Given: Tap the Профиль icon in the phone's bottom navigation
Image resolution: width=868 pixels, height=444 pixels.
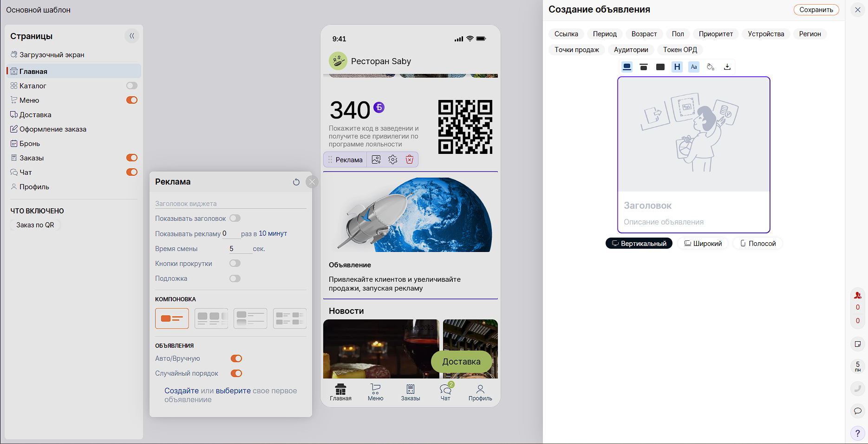Looking at the screenshot, I should (480, 392).
